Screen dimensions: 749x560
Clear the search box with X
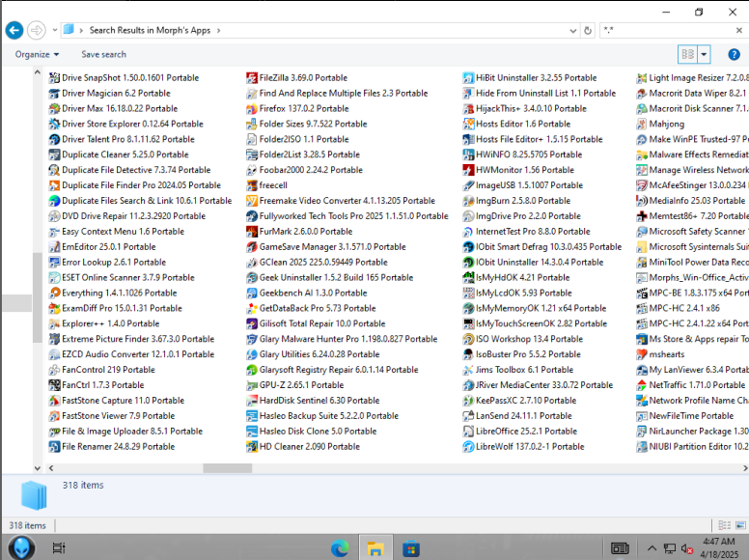pyautogui.click(x=738, y=30)
